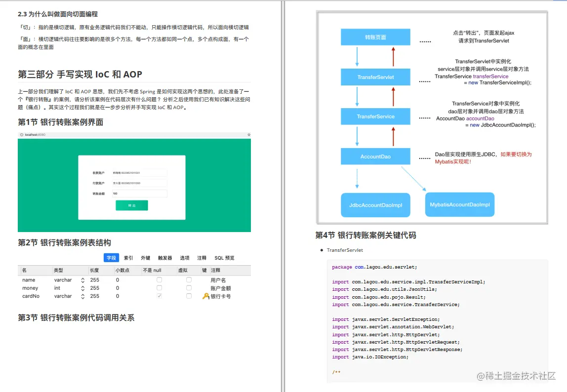Open the type dropdown arrows for cardNo varchar
The image size is (567, 392).
(83, 296)
